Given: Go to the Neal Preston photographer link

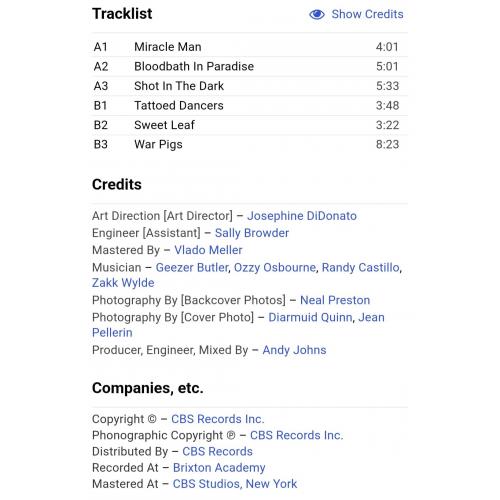Looking at the screenshot, I should [x=335, y=300].
